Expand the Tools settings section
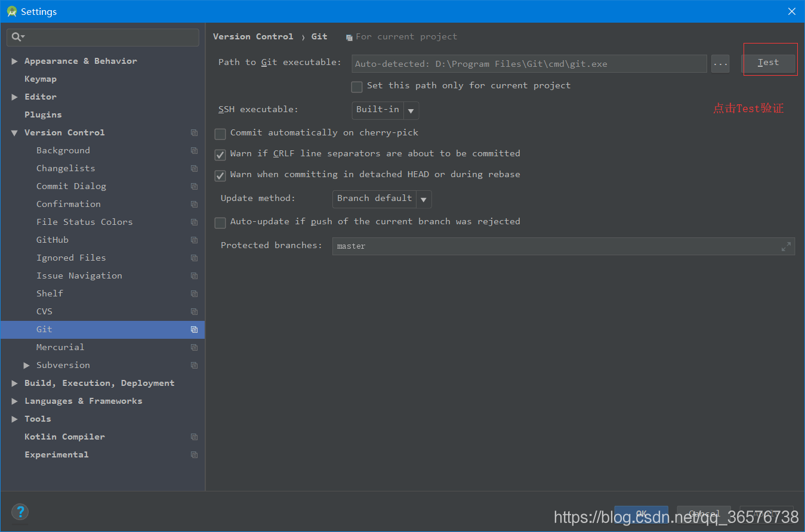805x532 pixels. click(x=14, y=419)
